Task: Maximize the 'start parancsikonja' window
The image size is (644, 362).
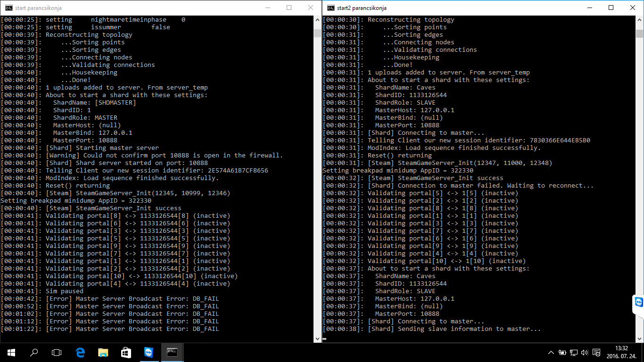Action: (289, 8)
